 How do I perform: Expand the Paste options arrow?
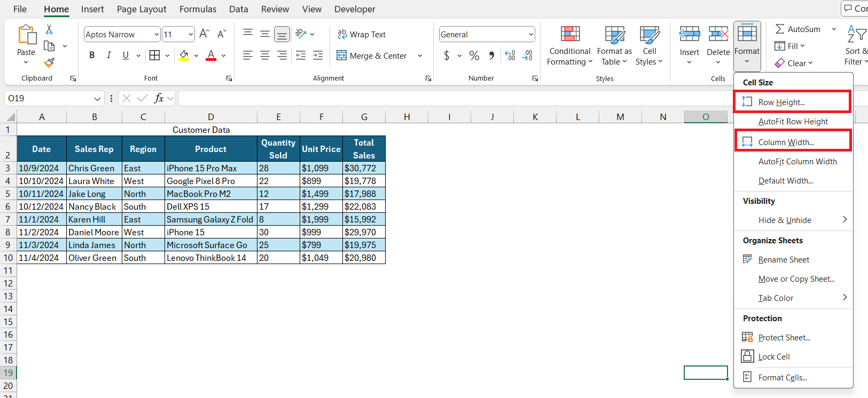tap(26, 62)
